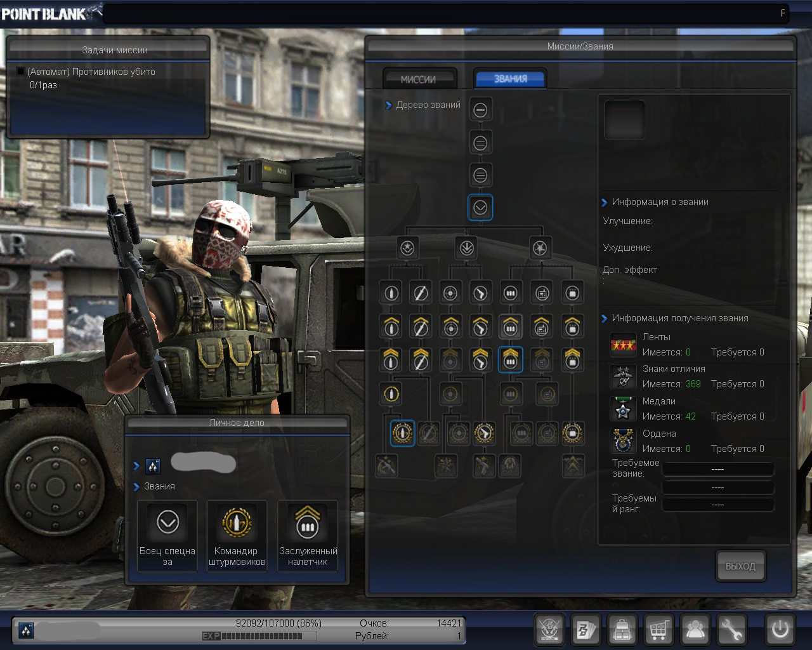
Task: Click the ВЫХОД button
Action: tap(740, 566)
